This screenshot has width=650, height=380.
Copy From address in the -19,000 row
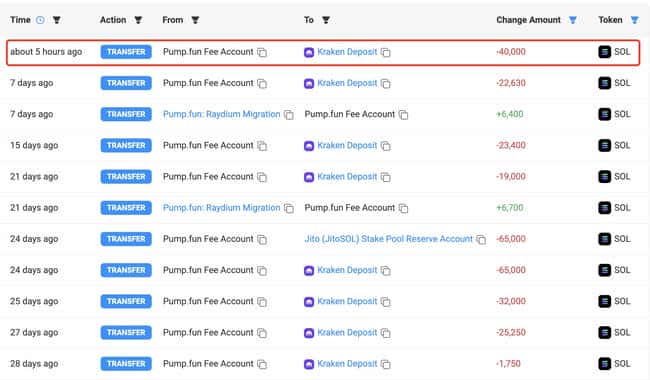click(x=262, y=177)
